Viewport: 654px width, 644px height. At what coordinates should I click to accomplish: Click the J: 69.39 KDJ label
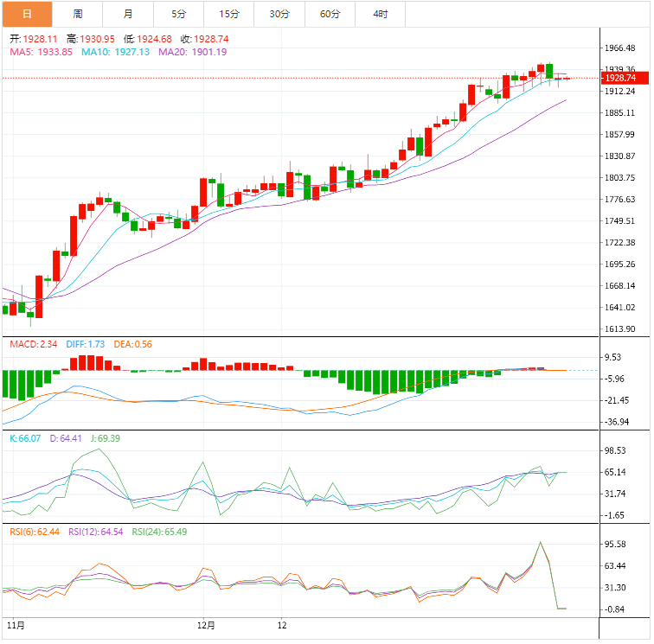coord(109,438)
